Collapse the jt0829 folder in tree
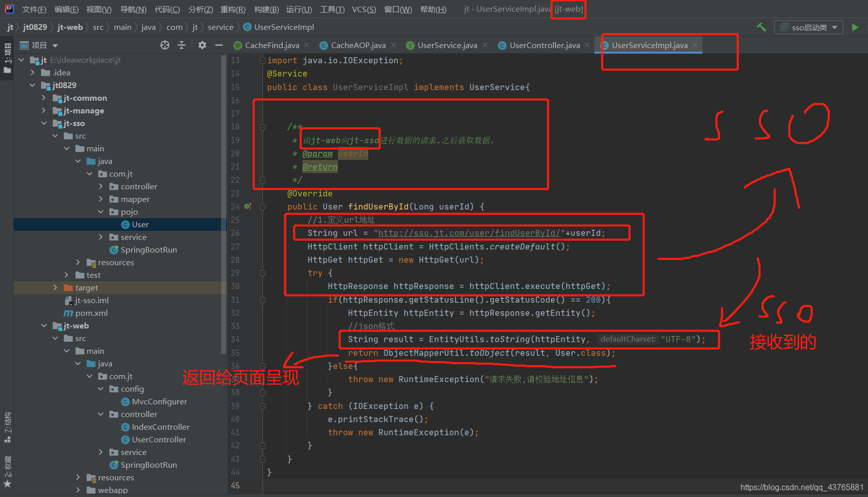Screen dimensions: 868x497 click(x=32, y=85)
